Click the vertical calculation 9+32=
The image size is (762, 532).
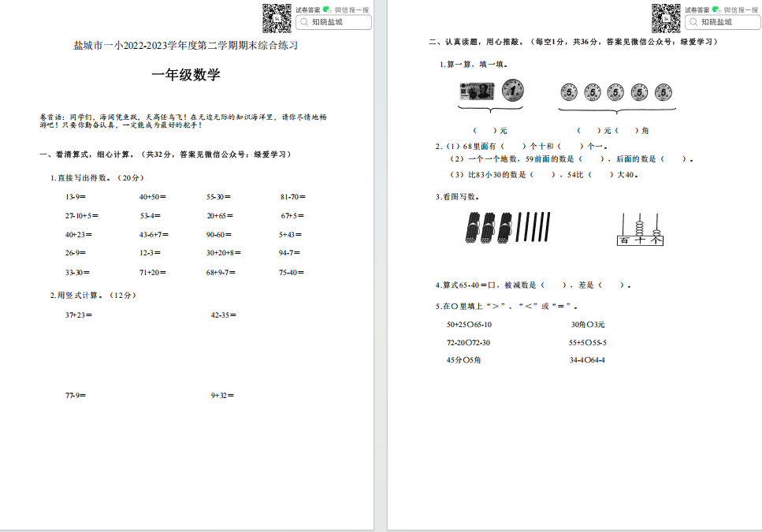[222, 396]
